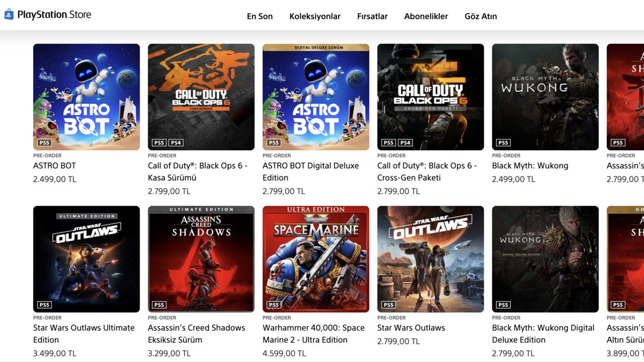644x362 pixels.
Task: Click PS5 badge on Cross-Gen Paketi cover
Action: [388, 143]
